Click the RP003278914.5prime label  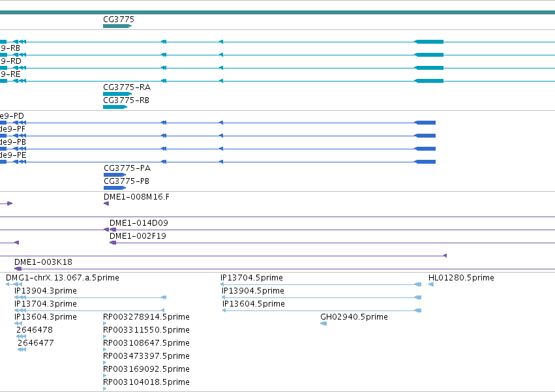(146, 317)
